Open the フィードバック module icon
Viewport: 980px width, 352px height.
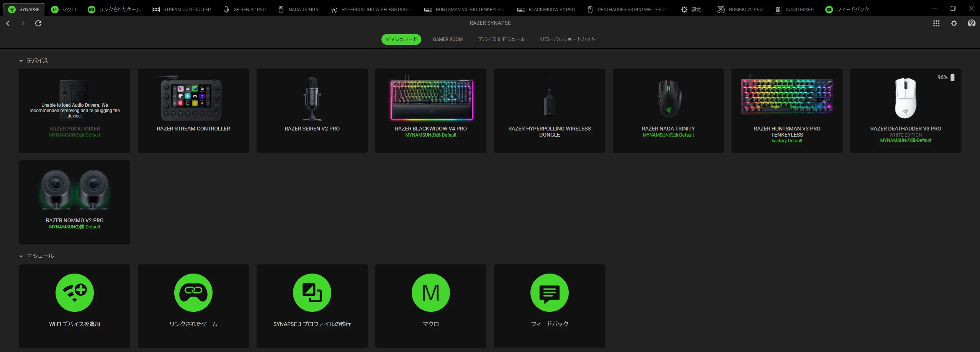pyautogui.click(x=550, y=293)
